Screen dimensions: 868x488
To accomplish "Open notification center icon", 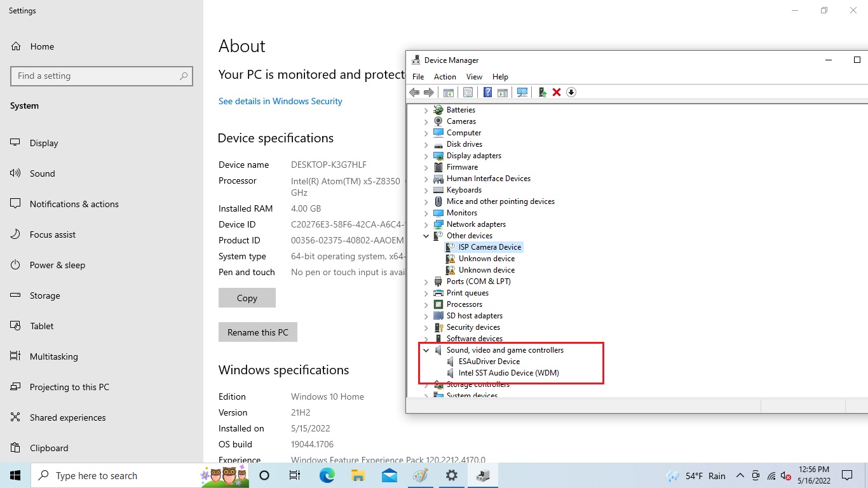I will click(x=847, y=475).
